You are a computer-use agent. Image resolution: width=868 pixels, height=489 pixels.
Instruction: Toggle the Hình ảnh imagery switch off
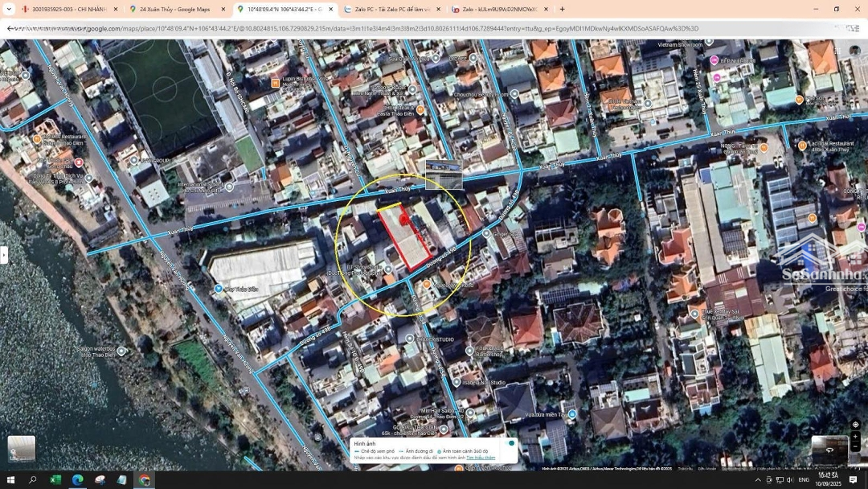coord(510,443)
